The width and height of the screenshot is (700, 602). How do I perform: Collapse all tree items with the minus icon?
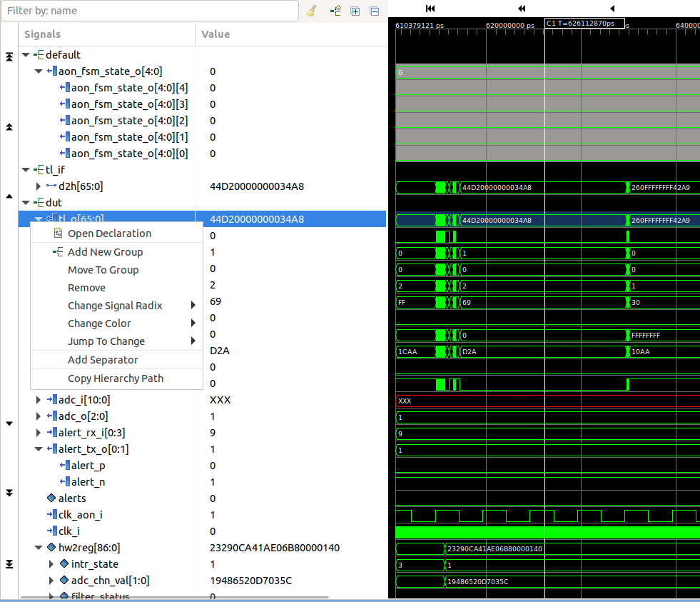tap(374, 10)
